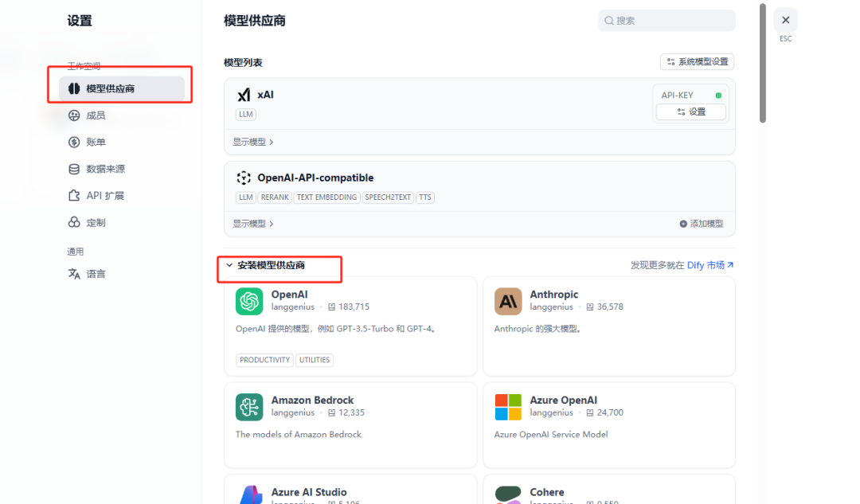
Task: Click the Amazon Bedrock logo icon
Action: [x=249, y=407]
